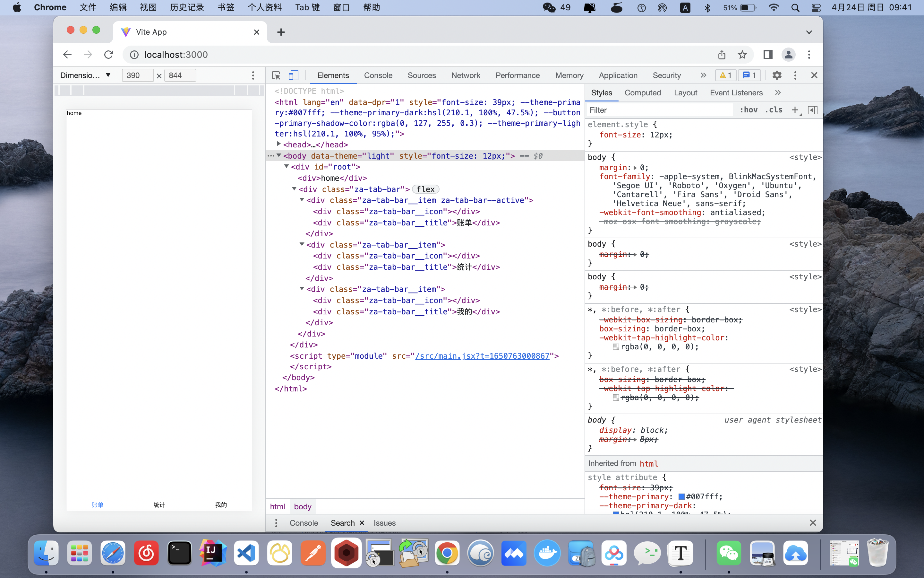This screenshot has width=924, height=578.
Task: Open the Performance tab
Action: click(x=518, y=75)
